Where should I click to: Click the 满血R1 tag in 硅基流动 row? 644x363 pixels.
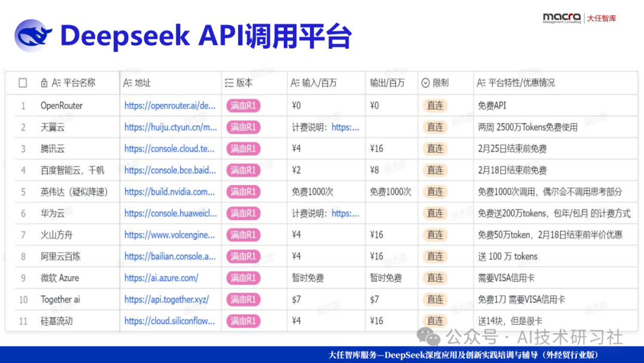coord(243,321)
